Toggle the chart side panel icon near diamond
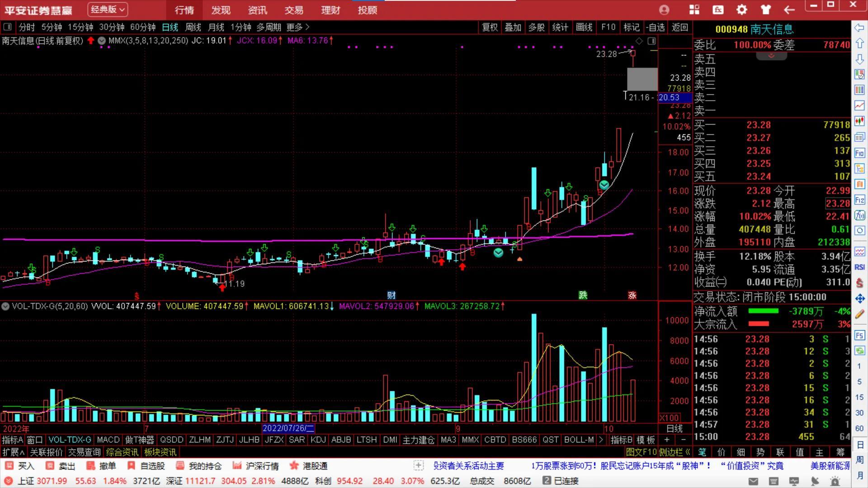The width and height of the screenshot is (868, 488). [651, 41]
